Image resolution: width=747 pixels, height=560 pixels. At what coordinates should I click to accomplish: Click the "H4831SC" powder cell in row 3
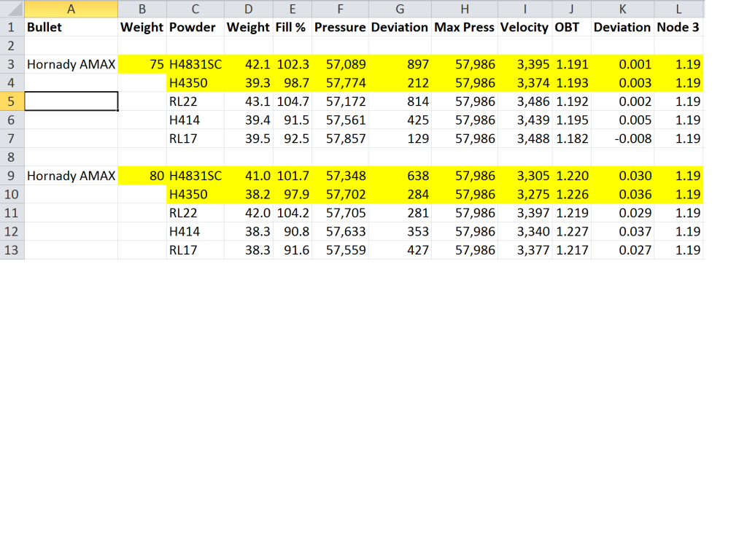[196, 64]
